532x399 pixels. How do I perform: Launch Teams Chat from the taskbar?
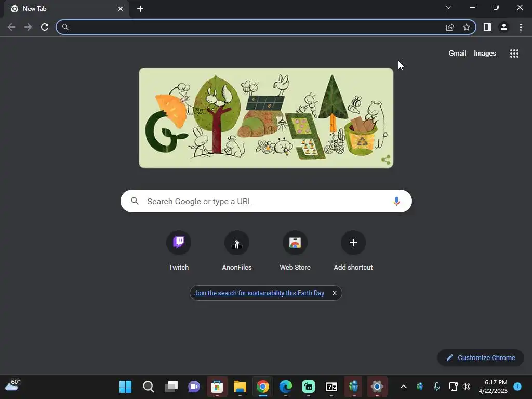click(194, 387)
